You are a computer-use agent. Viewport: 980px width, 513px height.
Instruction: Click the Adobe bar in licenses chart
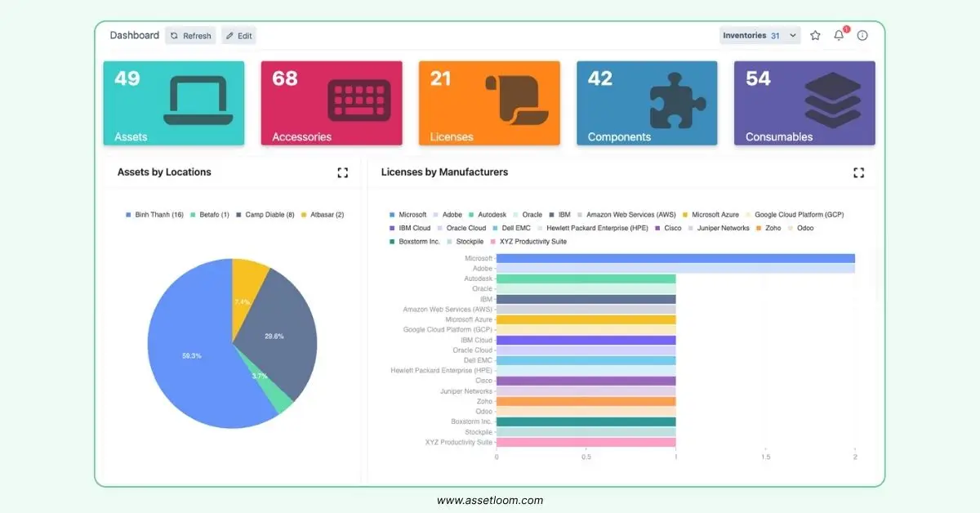pos(675,268)
